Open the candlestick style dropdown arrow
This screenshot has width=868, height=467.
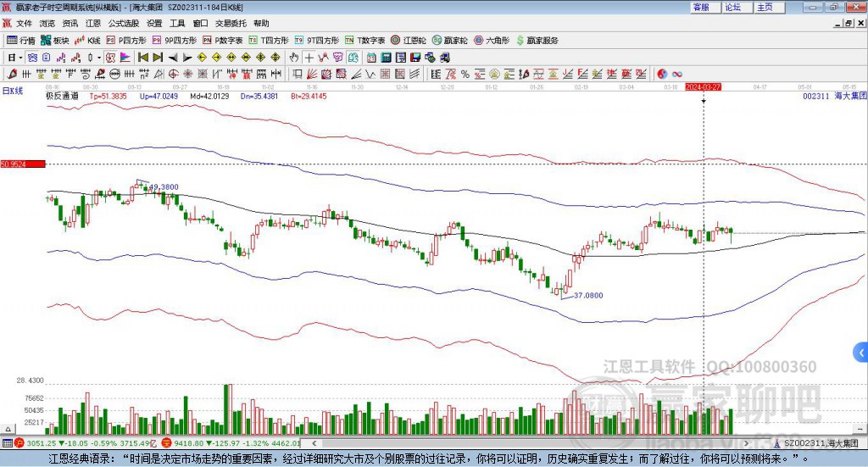[98, 58]
